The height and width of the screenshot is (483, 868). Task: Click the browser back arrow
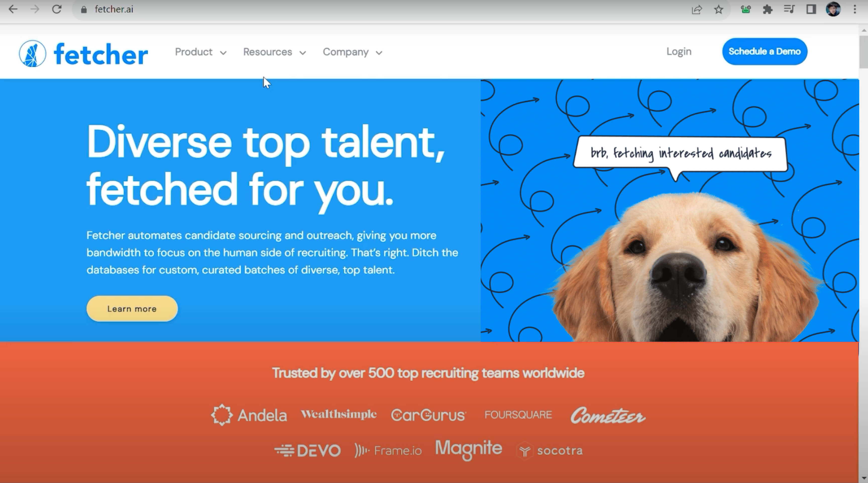click(x=13, y=9)
